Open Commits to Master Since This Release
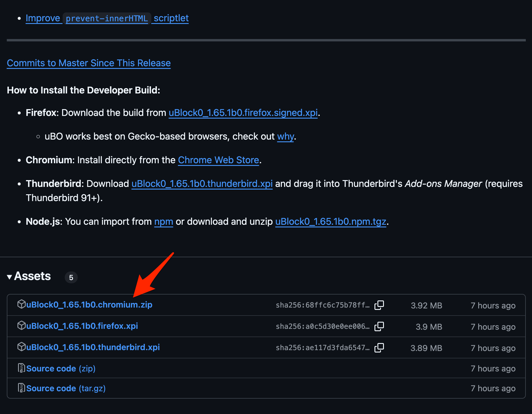 (x=89, y=63)
